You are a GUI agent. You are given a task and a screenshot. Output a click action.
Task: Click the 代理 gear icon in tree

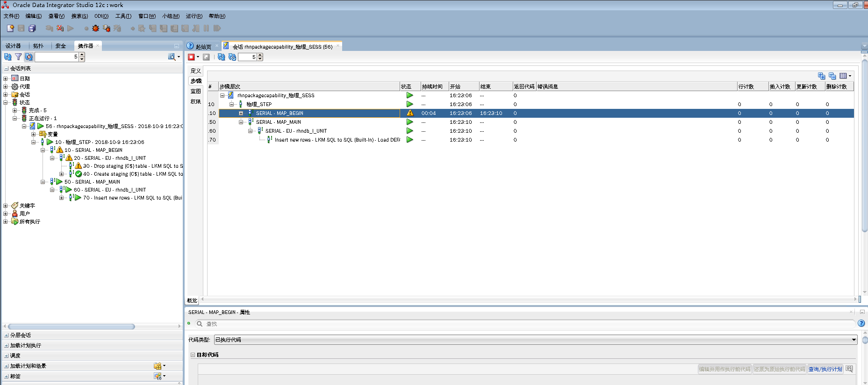pyautogui.click(x=15, y=86)
